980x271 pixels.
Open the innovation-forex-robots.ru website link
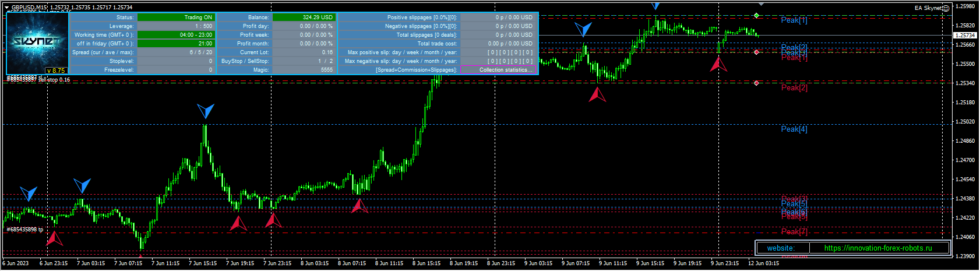click(878, 248)
